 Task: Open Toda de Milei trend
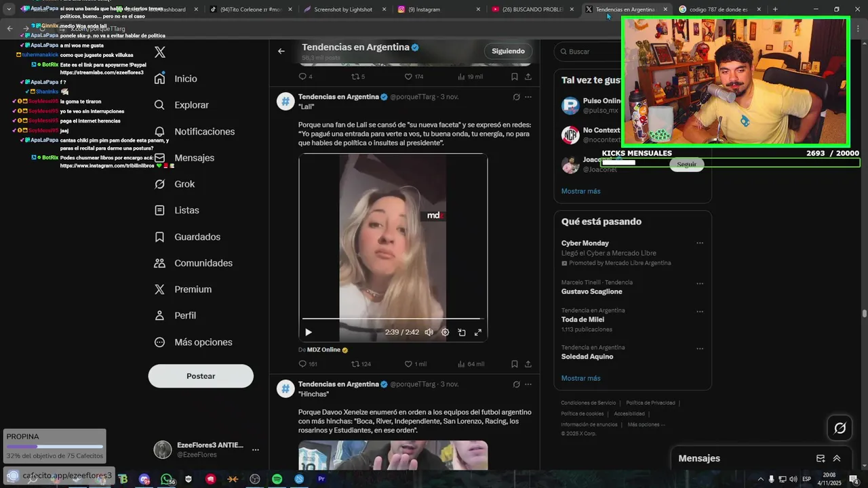click(632, 319)
